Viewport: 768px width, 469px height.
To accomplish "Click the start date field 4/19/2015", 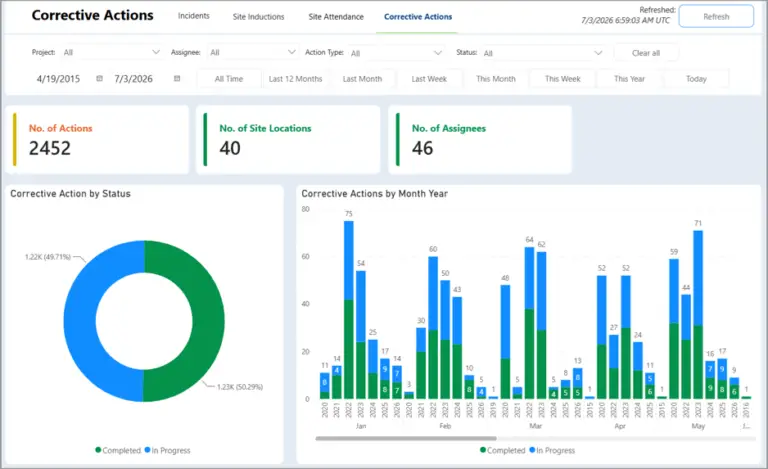I will tap(58, 79).
